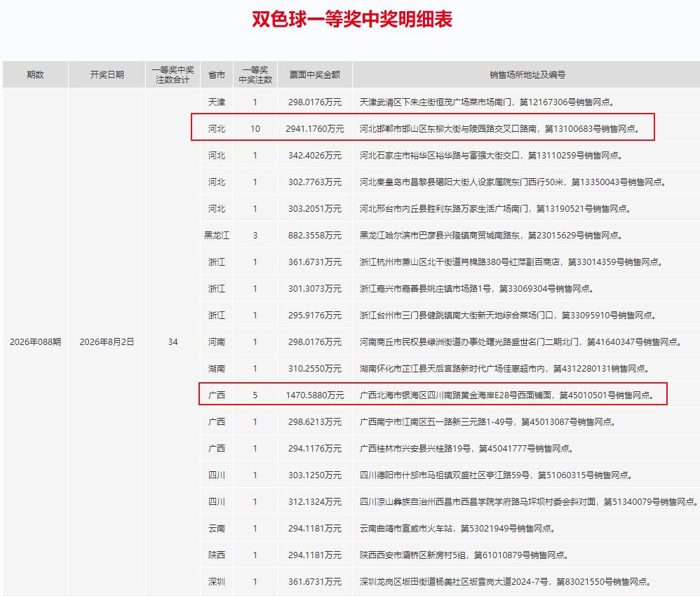Select the 深圳龙岗区 address with outlet 83021550
This screenshot has height=596, width=700.
pyautogui.click(x=506, y=582)
